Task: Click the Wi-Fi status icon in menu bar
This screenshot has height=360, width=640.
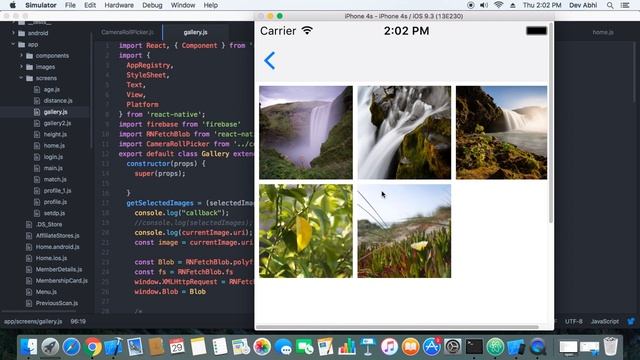Action: [498, 5]
